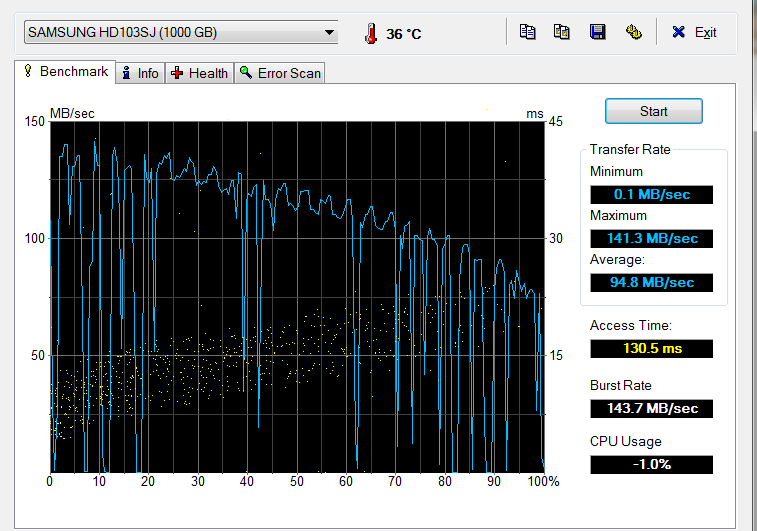757x531 pixels.
Task: Select the 94.8 MB/sec average value
Action: pyautogui.click(x=651, y=282)
